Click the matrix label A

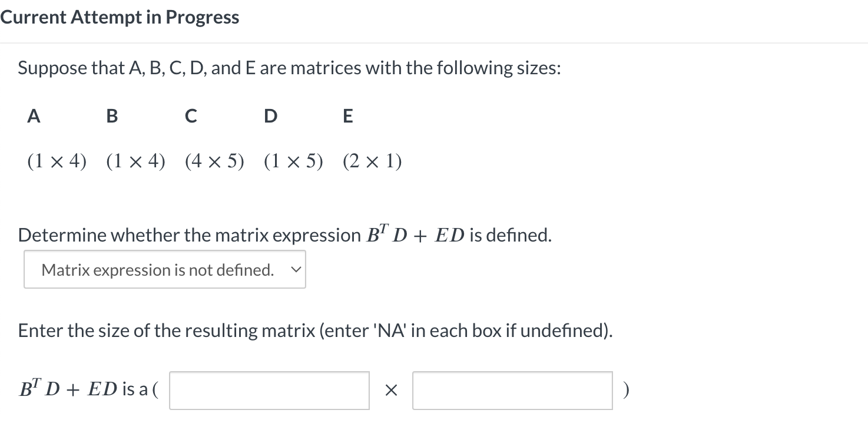click(x=33, y=116)
